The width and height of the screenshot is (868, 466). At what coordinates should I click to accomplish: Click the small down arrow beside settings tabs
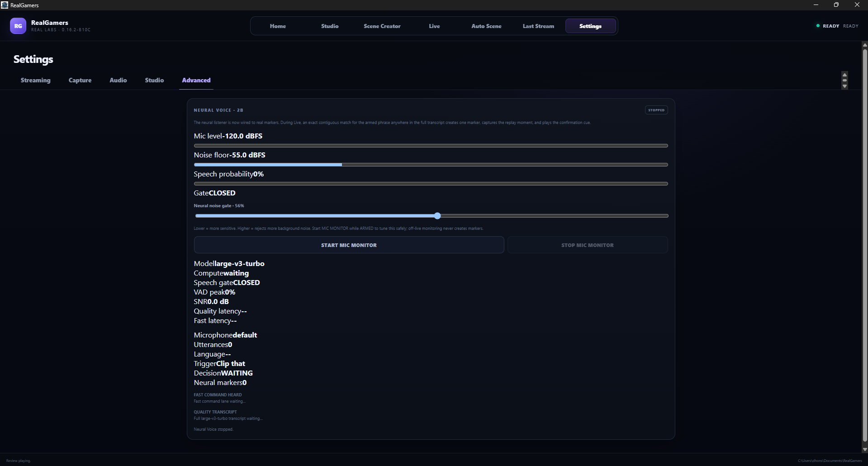844,86
